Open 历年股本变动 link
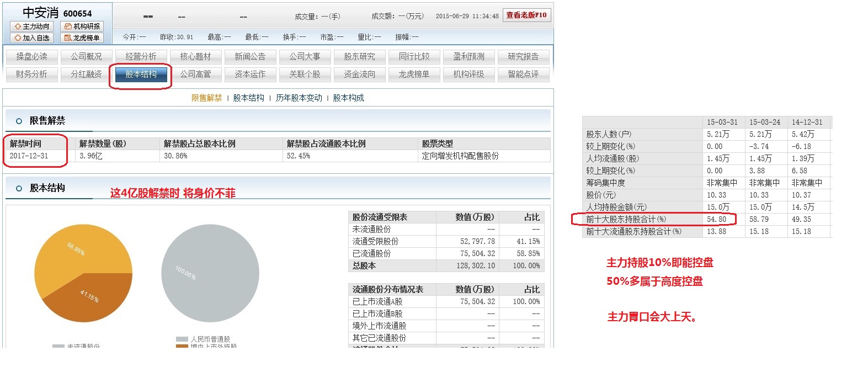 (x=299, y=98)
